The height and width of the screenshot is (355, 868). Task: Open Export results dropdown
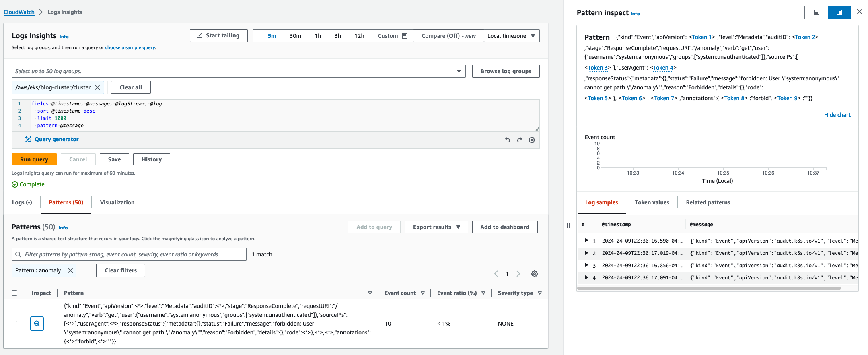436,227
